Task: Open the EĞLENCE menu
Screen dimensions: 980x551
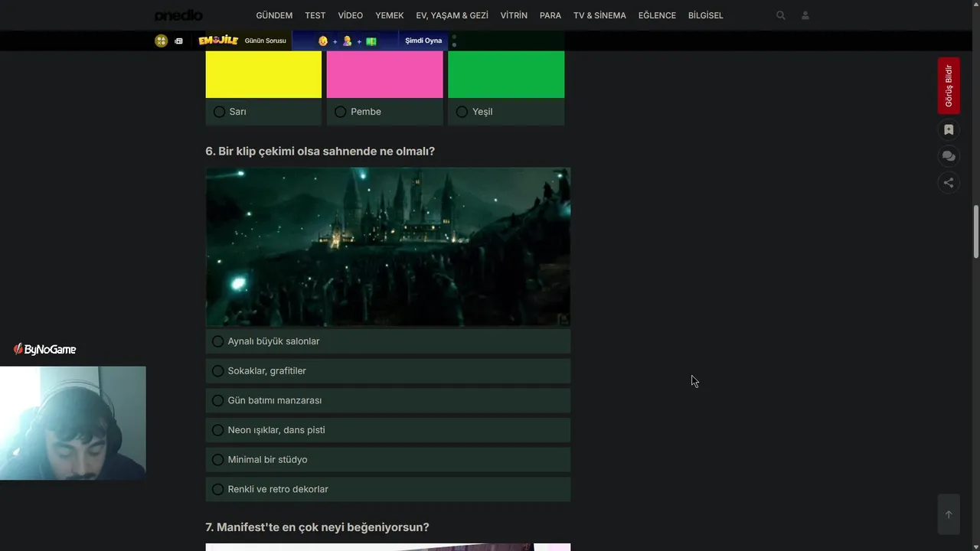Action: click(657, 15)
